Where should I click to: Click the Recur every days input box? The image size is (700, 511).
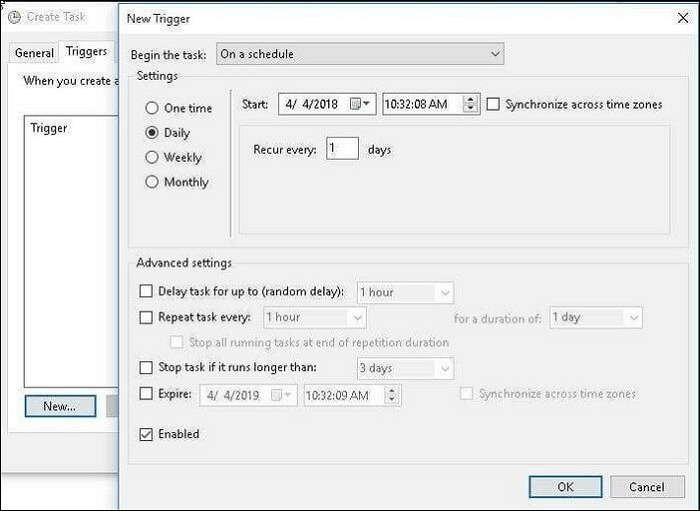click(342, 149)
